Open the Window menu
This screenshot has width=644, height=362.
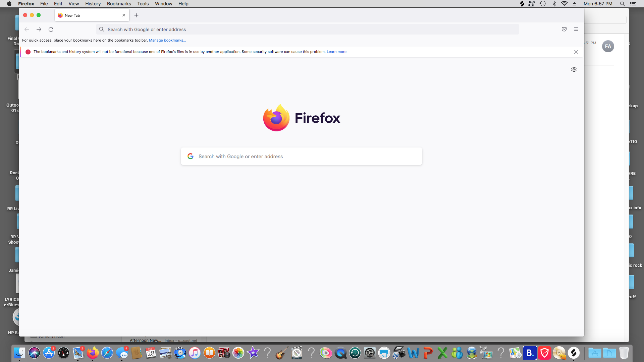[x=163, y=4]
